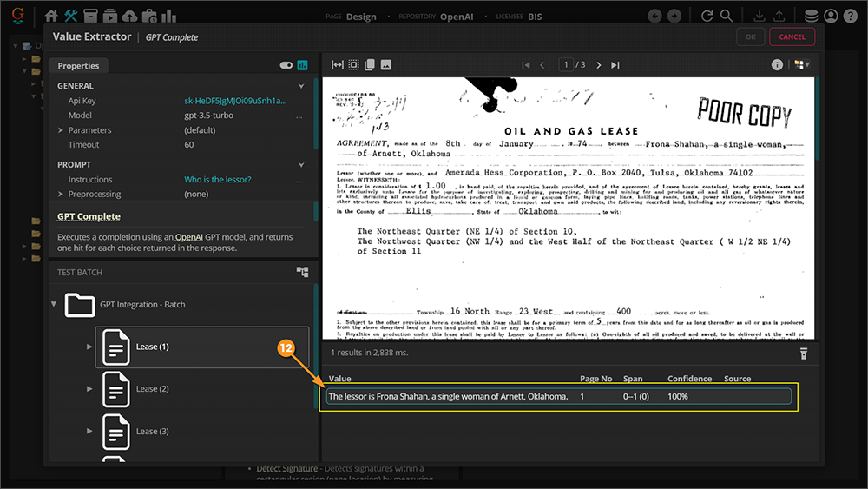Go back with the left arrow icon
868x489 pixels.
coord(654,16)
